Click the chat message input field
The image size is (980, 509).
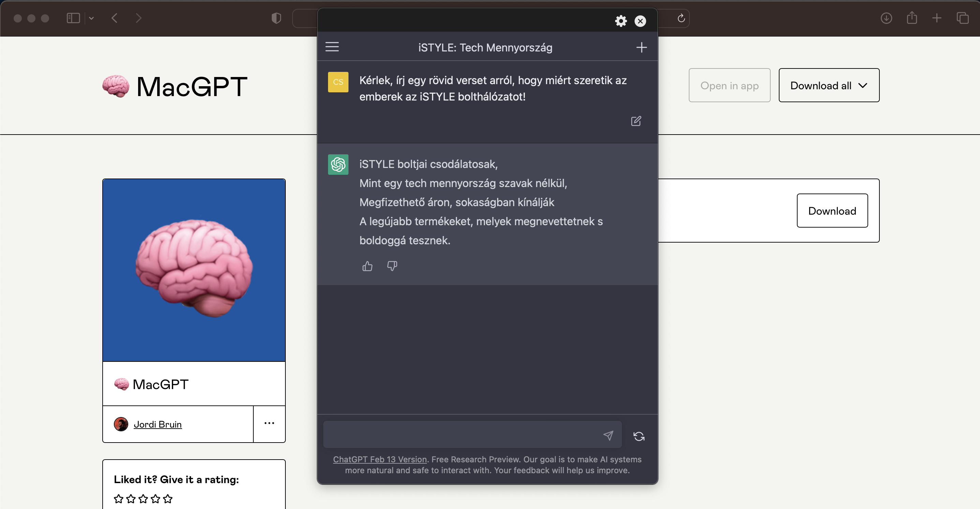460,434
